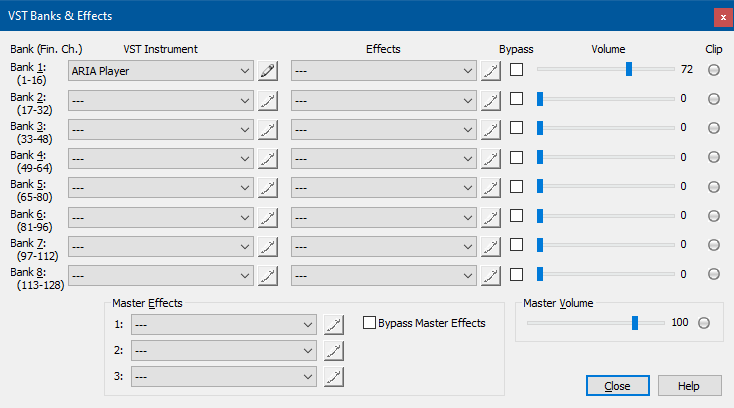This screenshot has width=734, height=408.
Task: Open the editor for Master Effect 1
Action: [334, 325]
